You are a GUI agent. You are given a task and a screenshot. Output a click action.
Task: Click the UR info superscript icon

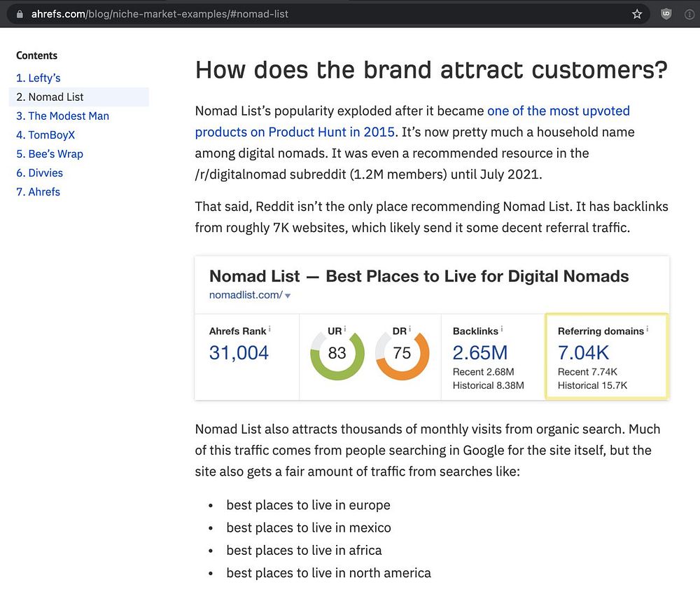click(x=344, y=329)
